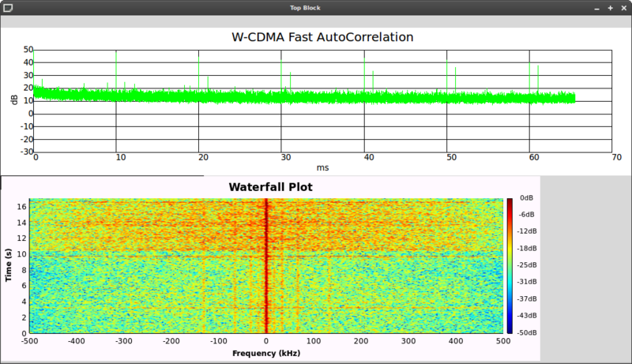Click the 70 tick on ms axis
Viewport: 632px width, 364px height.
(x=612, y=157)
